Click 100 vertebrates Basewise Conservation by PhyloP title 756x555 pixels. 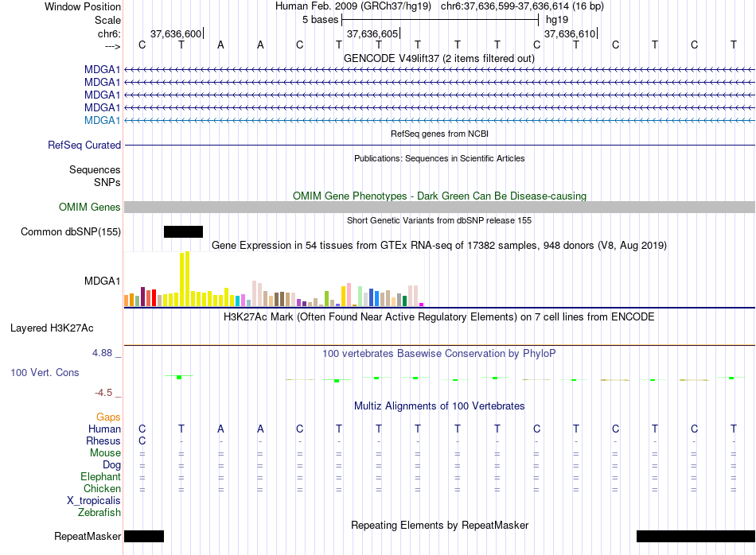click(x=439, y=354)
